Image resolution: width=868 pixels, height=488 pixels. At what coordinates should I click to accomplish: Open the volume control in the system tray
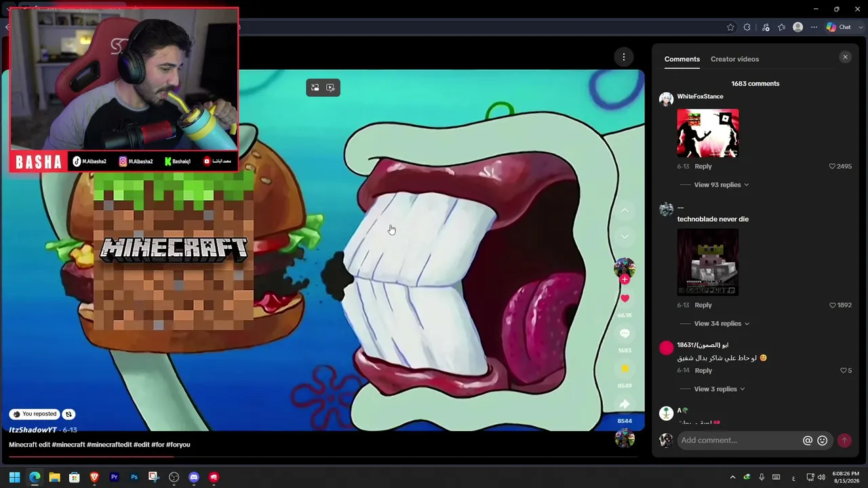click(822, 477)
